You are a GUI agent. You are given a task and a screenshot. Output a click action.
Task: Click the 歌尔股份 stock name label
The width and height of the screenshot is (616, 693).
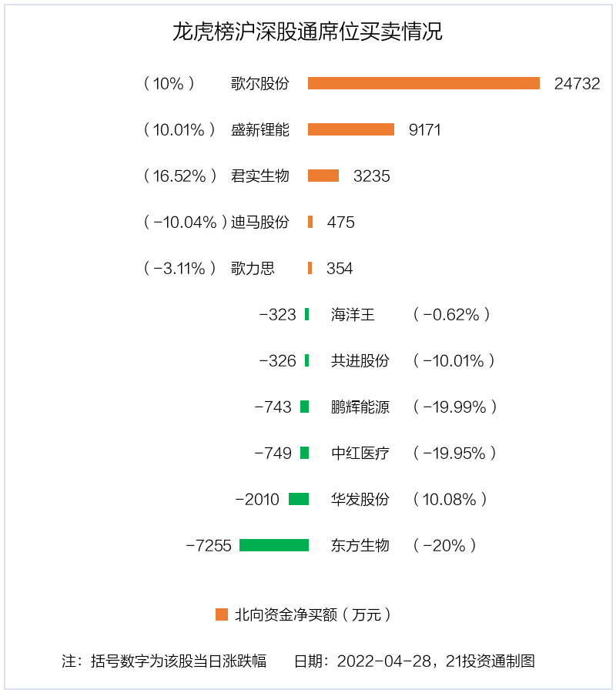tap(259, 83)
